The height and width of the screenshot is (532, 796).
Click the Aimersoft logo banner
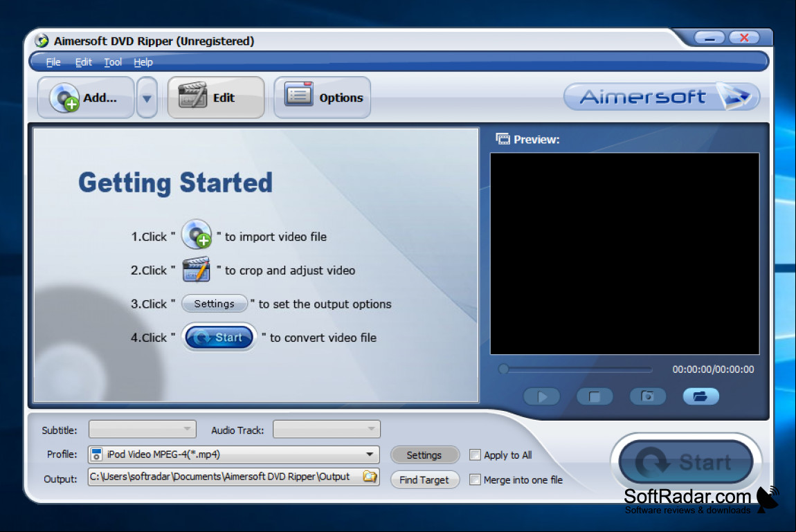click(x=661, y=96)
